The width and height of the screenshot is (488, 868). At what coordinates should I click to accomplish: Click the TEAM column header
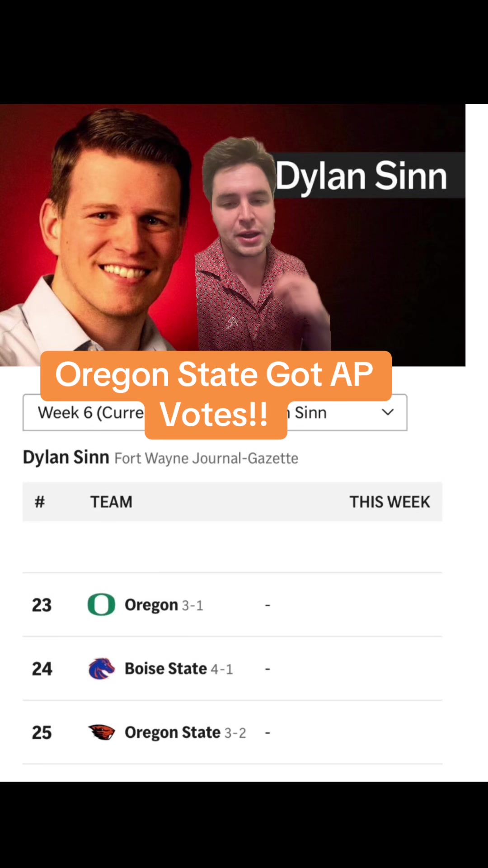pos(111,502)
